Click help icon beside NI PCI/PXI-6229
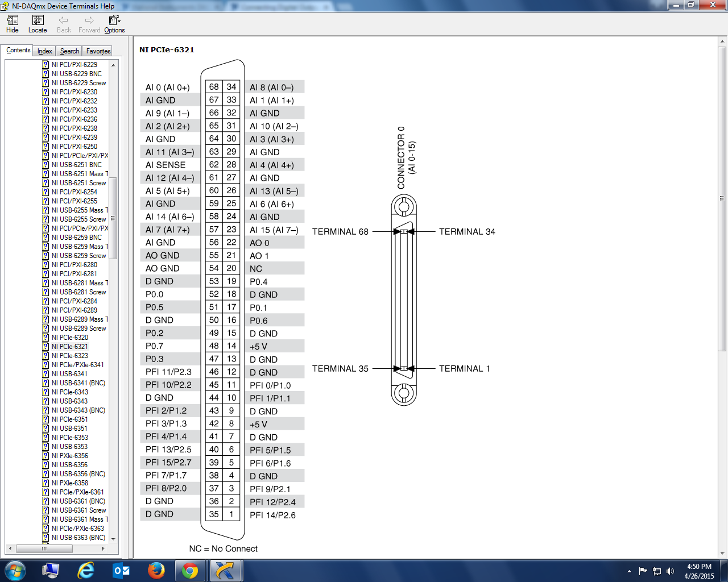Image resolution: width=728 pixels, height=582 pixels. [x=45, y=65]
